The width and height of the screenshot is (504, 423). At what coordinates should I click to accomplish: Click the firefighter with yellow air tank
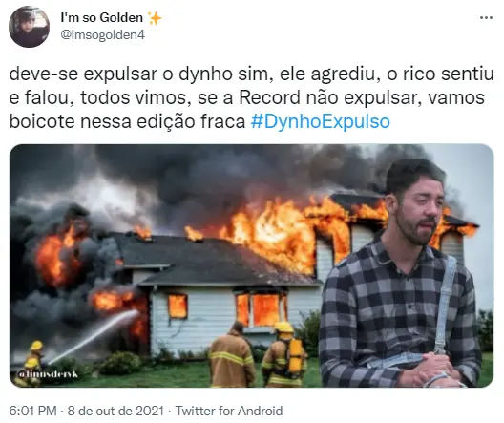pyautogui.click(x=283, y=353)
